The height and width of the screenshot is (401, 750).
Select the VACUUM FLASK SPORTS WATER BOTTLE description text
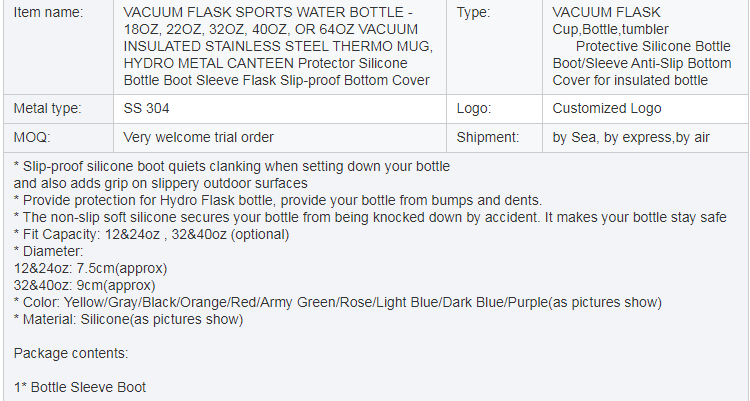tap(278, 46)
